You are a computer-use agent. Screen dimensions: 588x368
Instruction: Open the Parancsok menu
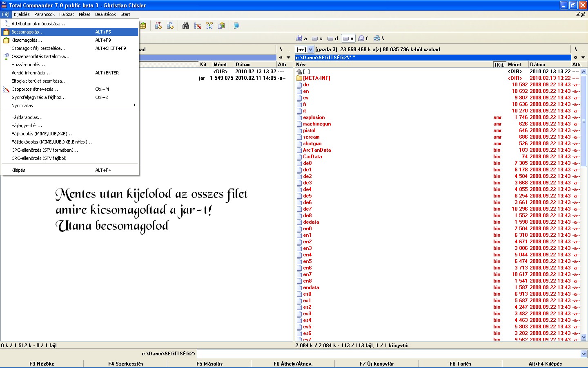45,14
